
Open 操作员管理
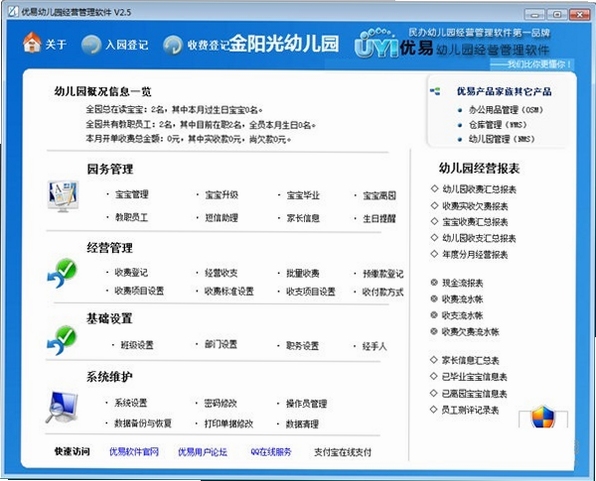point(307,404)
